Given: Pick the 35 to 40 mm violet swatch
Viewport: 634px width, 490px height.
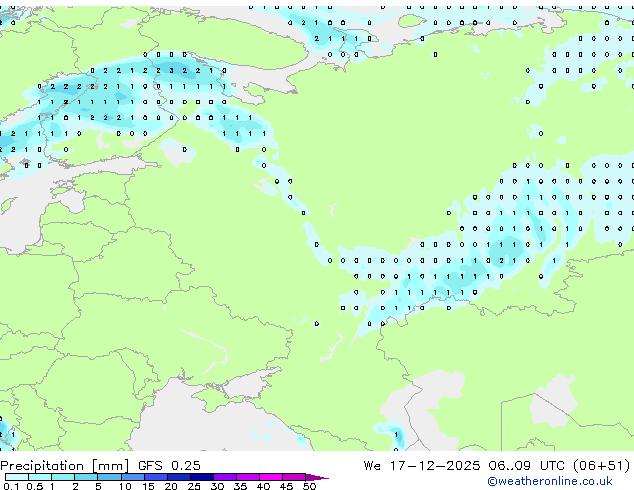Looking at the screenshot, I should pos(248,477).
